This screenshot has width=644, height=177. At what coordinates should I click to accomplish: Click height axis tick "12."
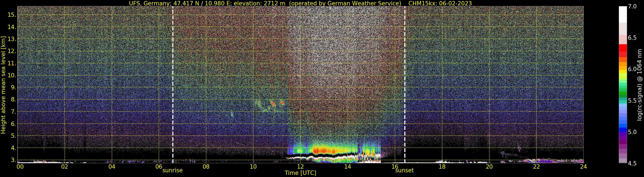(x=12, y=51)
